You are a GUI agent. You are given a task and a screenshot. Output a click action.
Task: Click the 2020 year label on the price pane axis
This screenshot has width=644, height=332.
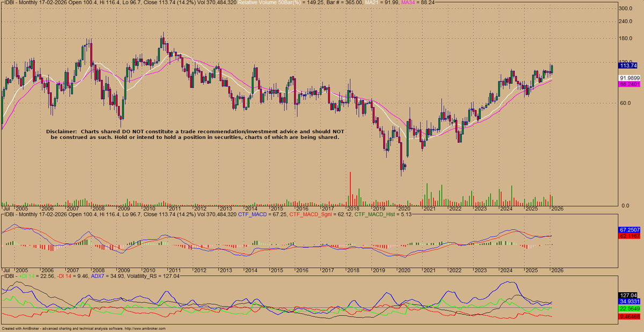pyautogui.click(x=404, y=208)
